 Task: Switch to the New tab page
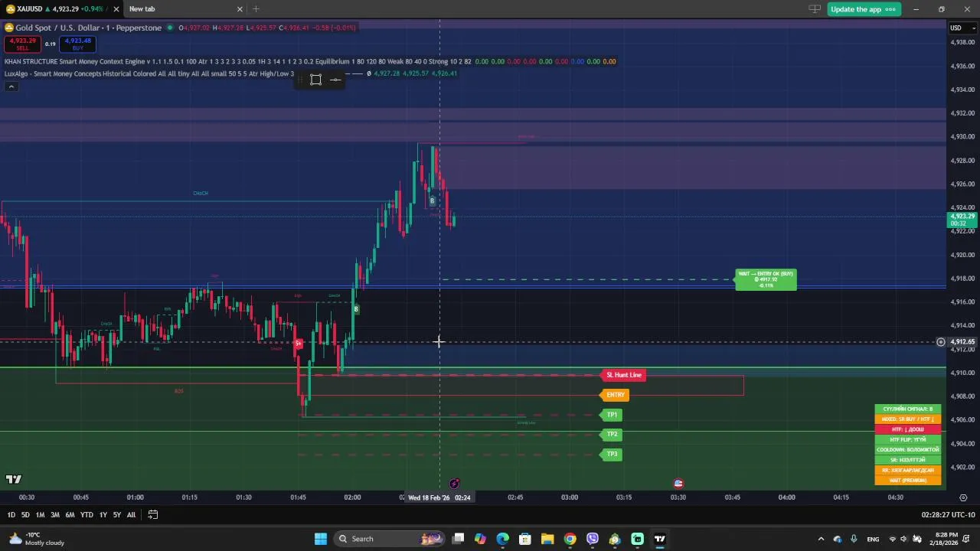142,9
